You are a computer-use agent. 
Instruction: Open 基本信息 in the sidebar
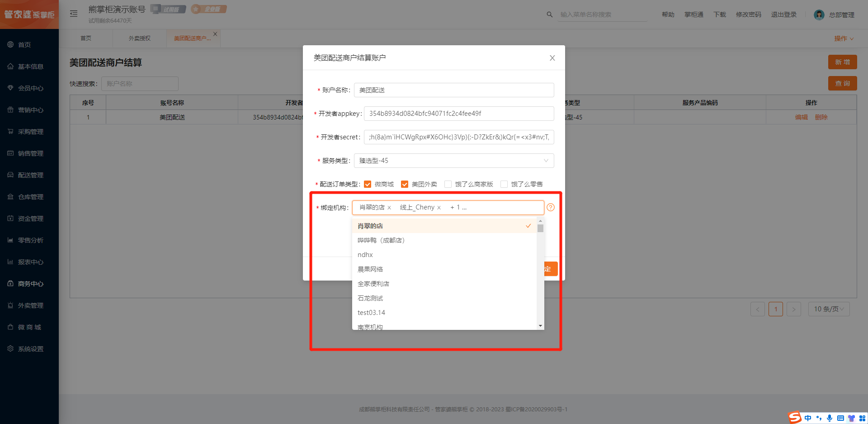pyautogui.click(x=29, y=67)
